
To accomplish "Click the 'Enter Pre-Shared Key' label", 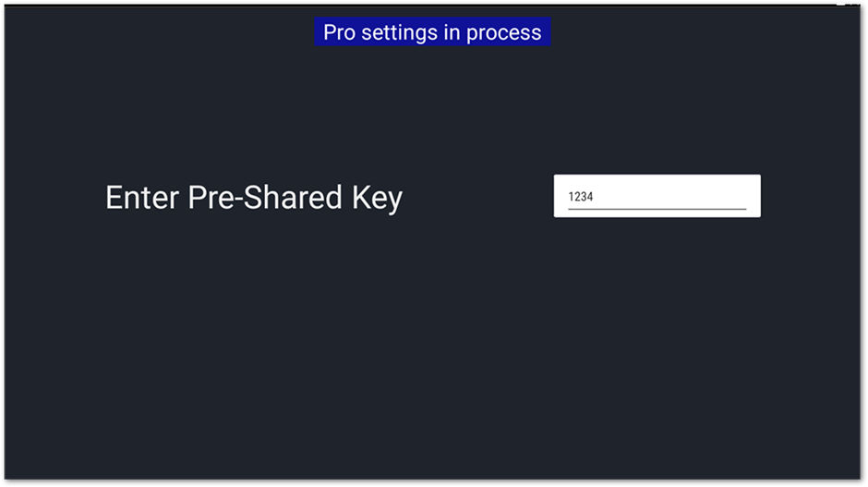I will 254,198.
